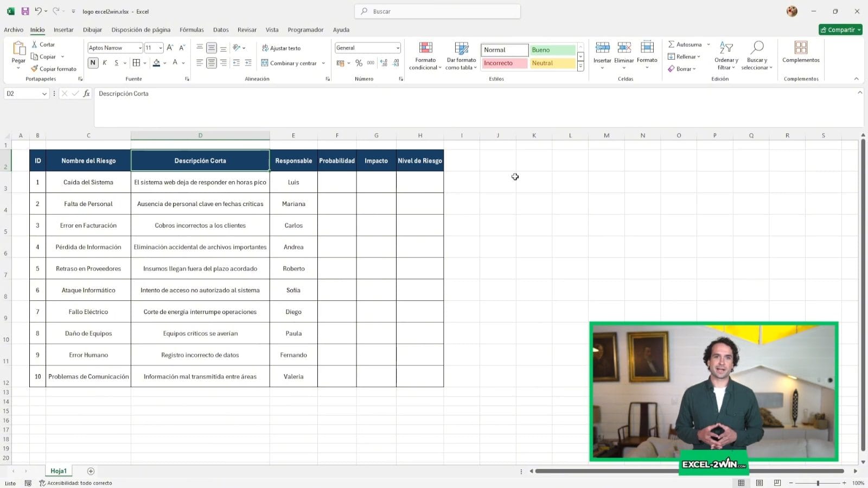The image size is (868, 488).
Task: Open Dar formato como tabla
Action: click(461, 55)
